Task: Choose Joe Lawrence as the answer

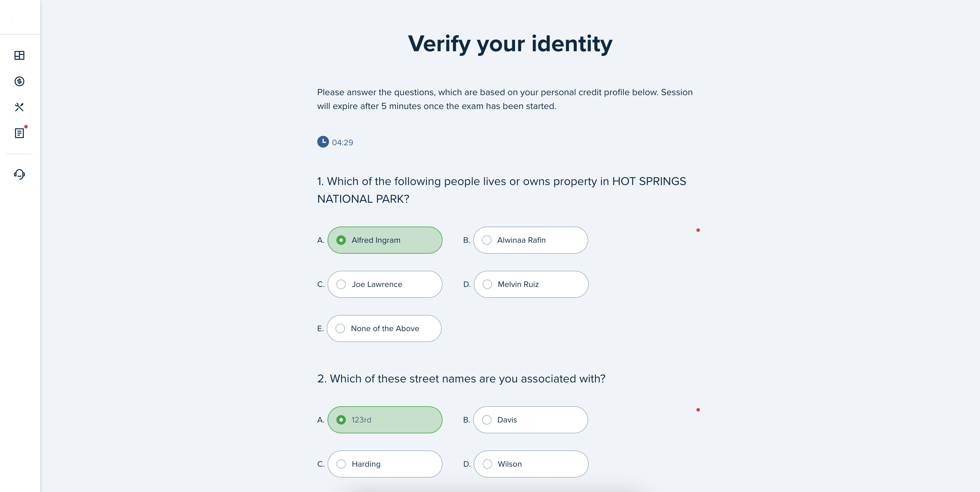Action: pos(385,284)
